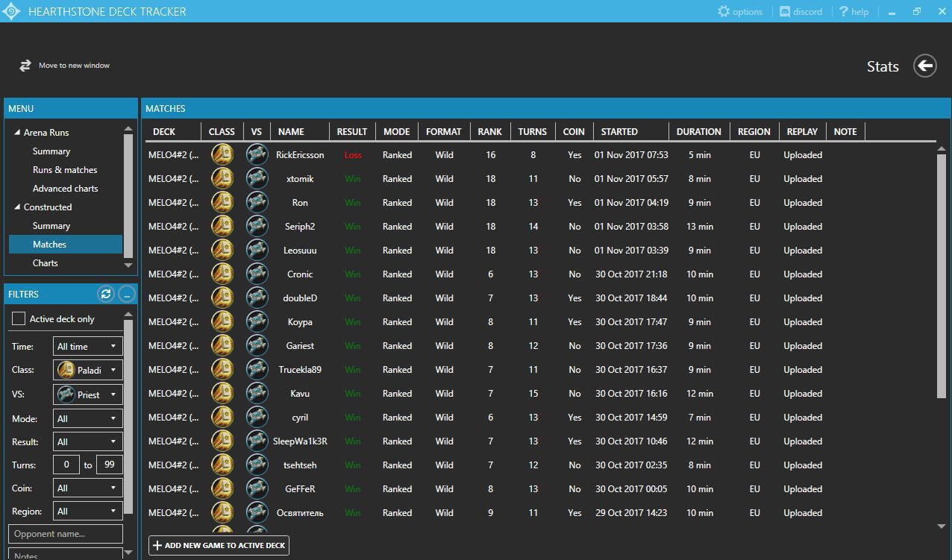Expand the Result filter dropdown
This screenshot has width=952, height=560.
click(87, 442)
